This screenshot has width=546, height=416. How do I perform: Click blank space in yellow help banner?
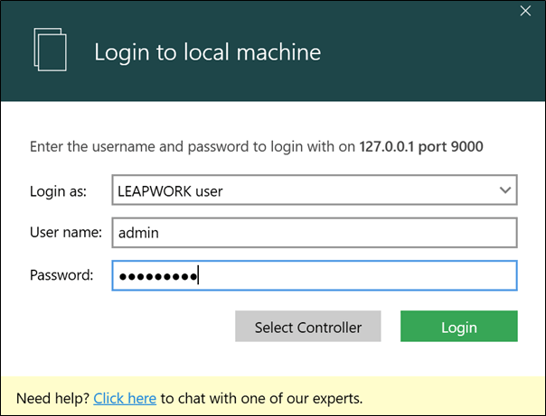pyautogui.click(x=453, y=397)
